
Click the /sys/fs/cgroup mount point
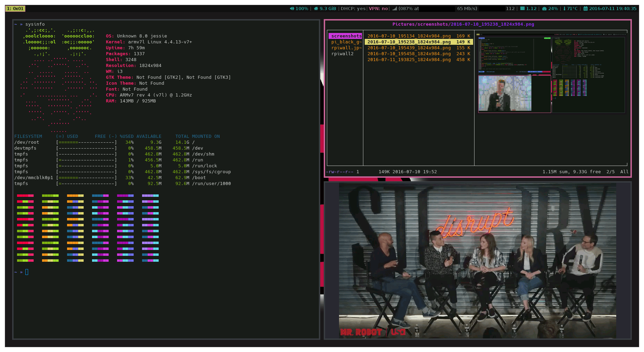coord(211,172)
